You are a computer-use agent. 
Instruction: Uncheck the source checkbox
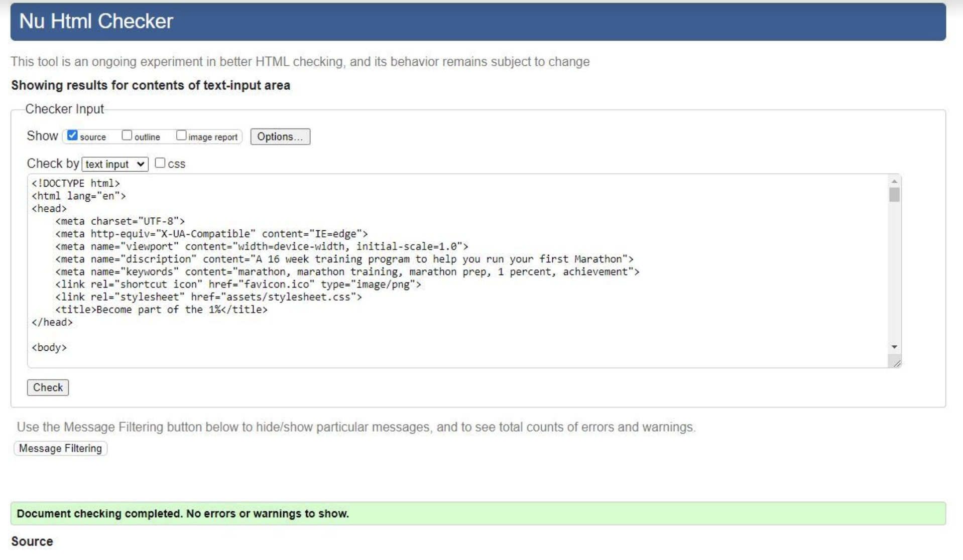point(72,135)
